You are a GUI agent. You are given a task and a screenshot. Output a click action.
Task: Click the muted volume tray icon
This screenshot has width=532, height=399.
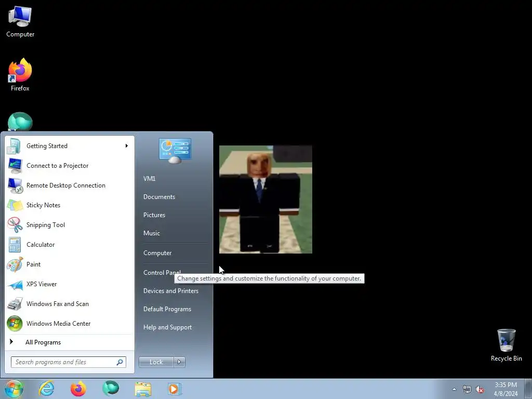point(480,389)
